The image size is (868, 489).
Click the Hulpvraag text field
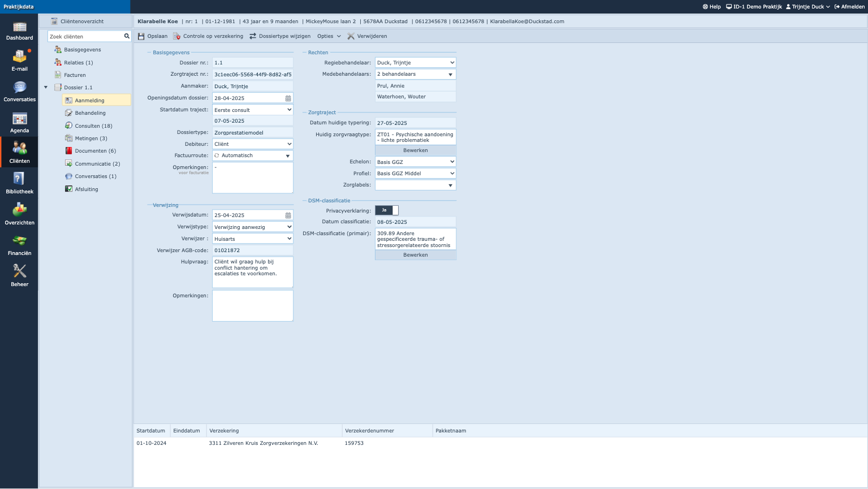click(252, 272)
